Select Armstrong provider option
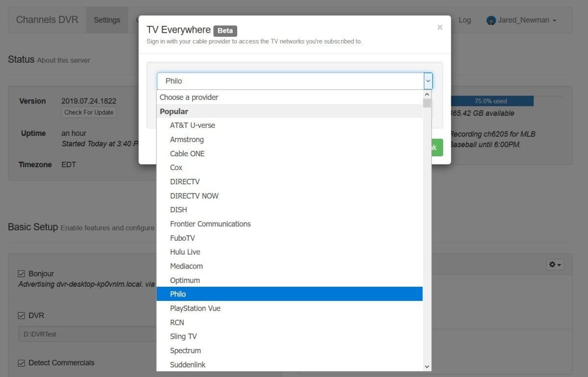Image resolution: width=588 pixels, height=377 pixels. (x=290, y=139)
